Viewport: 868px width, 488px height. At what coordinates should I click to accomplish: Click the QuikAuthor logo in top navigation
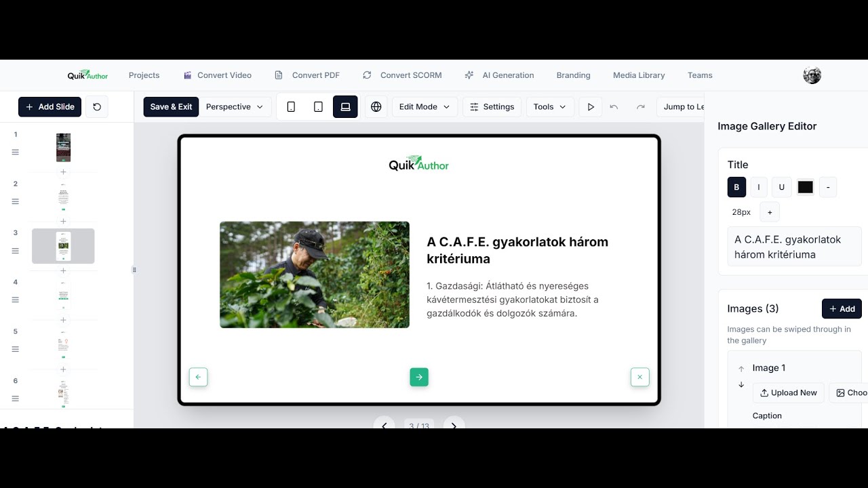click(x=87, y=75)
